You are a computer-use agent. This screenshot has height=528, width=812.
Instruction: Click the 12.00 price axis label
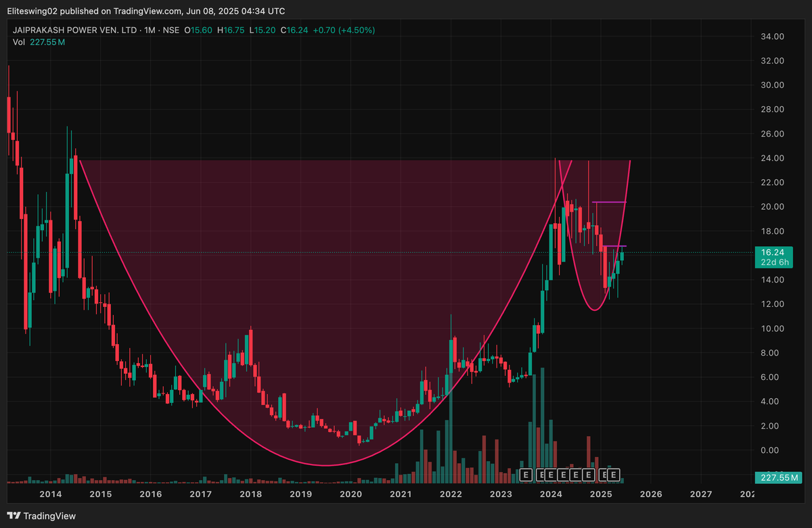[772, 304]
